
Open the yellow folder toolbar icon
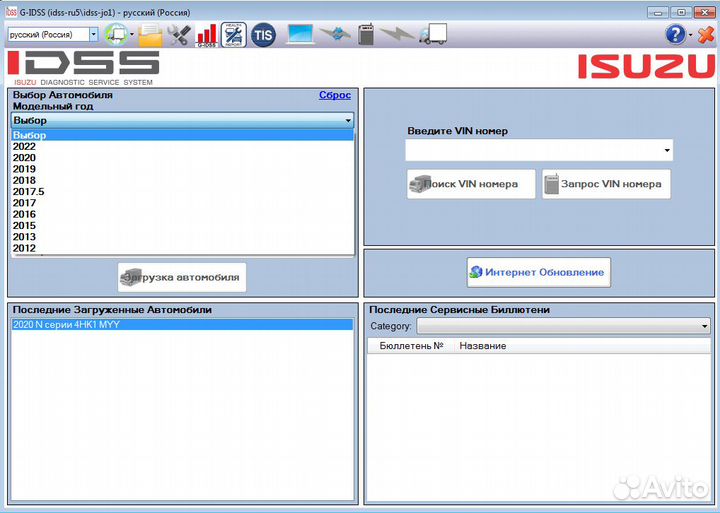151,35
